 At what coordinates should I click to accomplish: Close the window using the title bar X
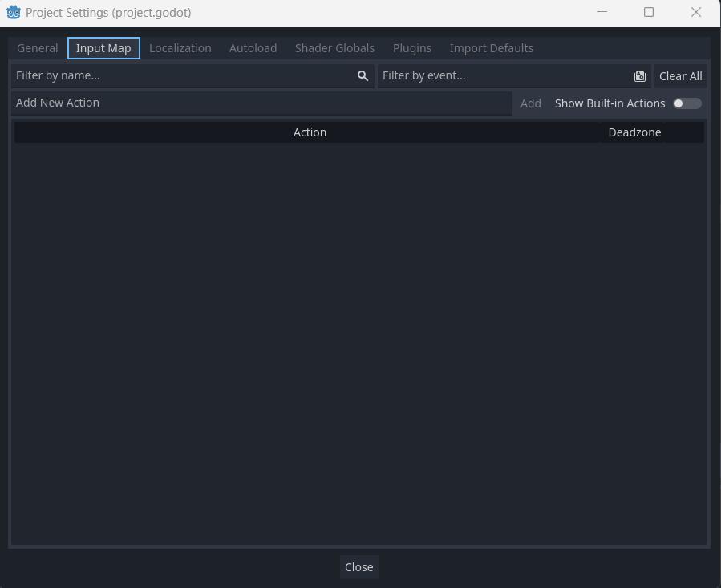click(x=695, y=12)
